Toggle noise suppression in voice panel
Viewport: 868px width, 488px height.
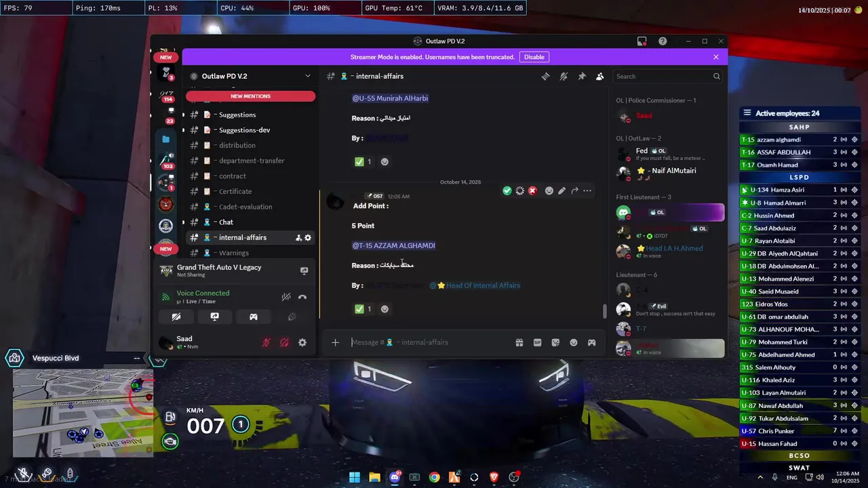[286, 297]
